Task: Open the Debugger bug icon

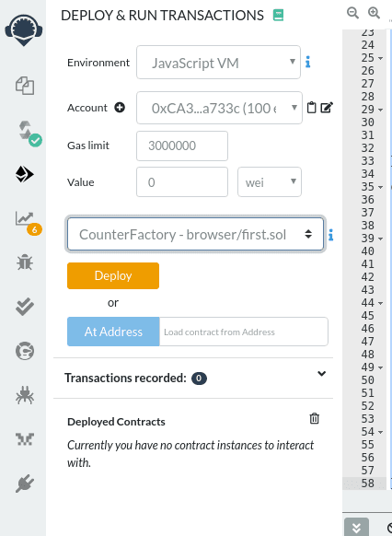Action: tap(25, 262)
